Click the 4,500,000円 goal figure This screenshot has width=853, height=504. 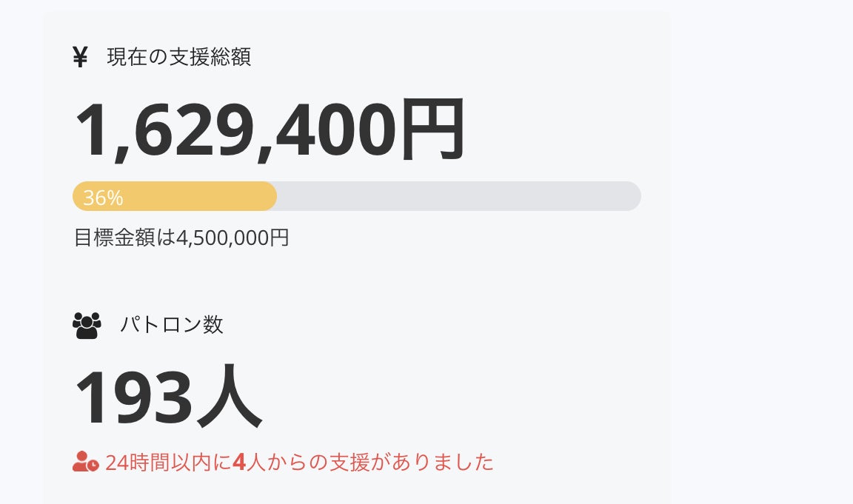coord(232,238)
